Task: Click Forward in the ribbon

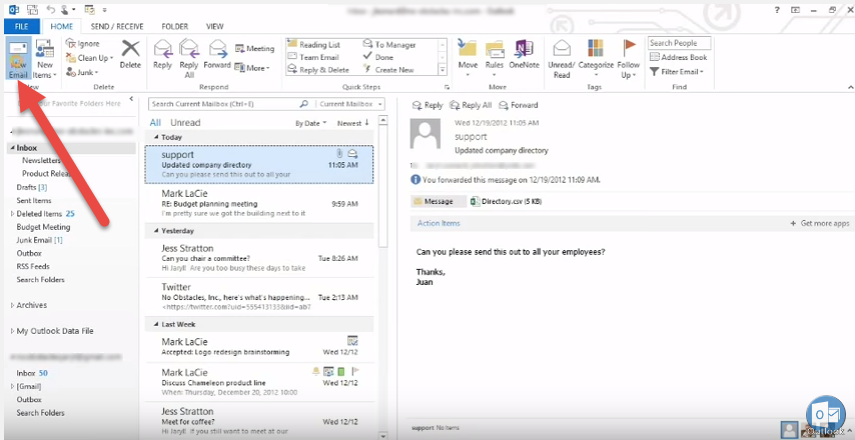Action: (x=217, y=54)
